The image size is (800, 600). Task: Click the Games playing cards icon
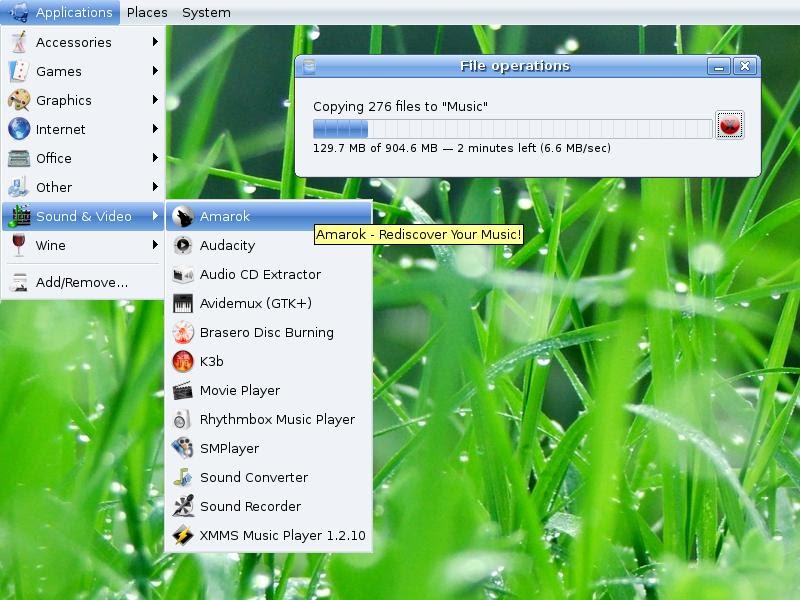tap(19, 71)
